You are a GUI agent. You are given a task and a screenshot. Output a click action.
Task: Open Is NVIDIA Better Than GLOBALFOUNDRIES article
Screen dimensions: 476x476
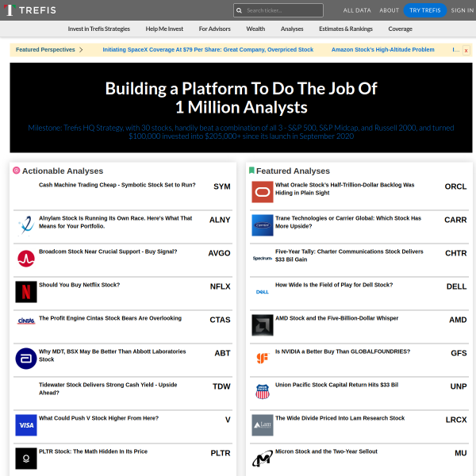click(x=343, y=351)
